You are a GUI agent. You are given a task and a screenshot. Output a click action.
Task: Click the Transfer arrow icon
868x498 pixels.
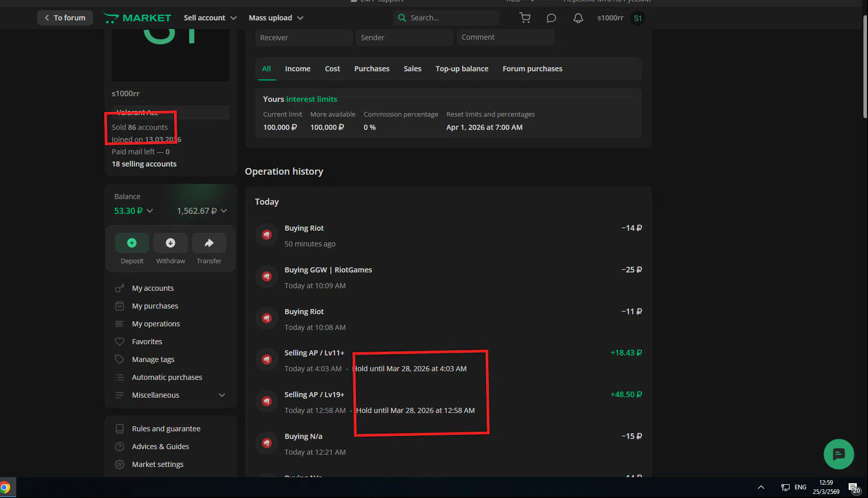[209, 243]
